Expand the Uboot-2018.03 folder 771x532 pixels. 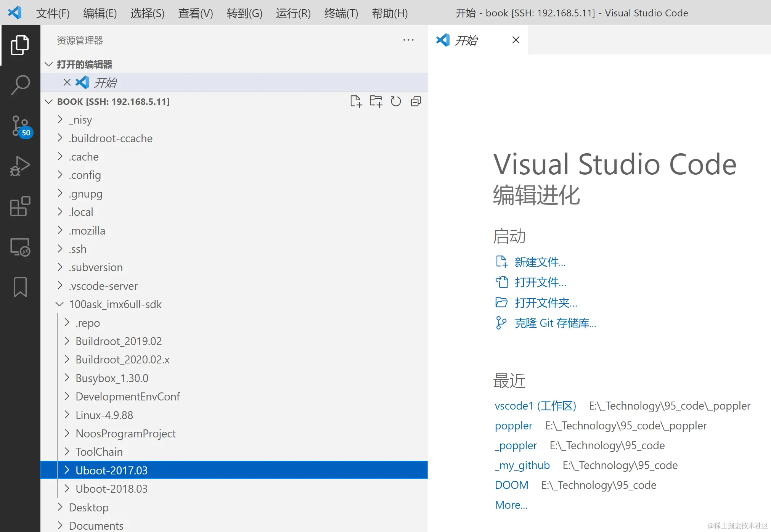[x=67, y=489]
